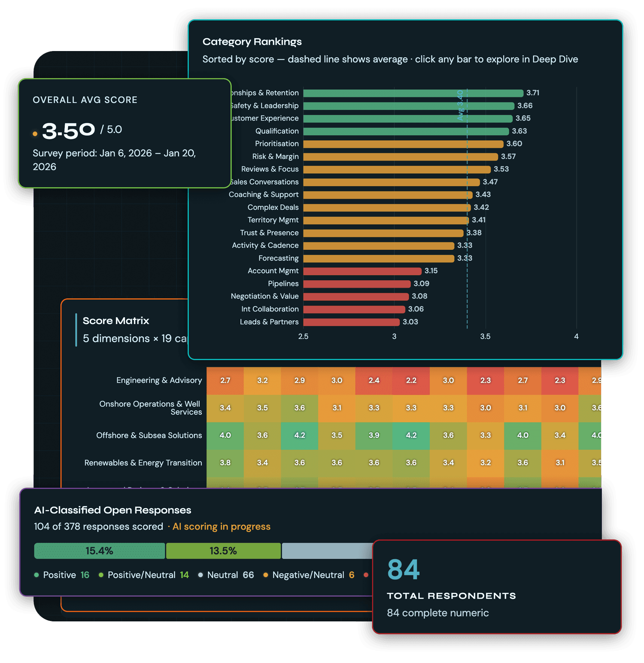This screenshot has height=663, width=644.
Task: Click the Reviews & Focus bar
Action: click(397, 170)
